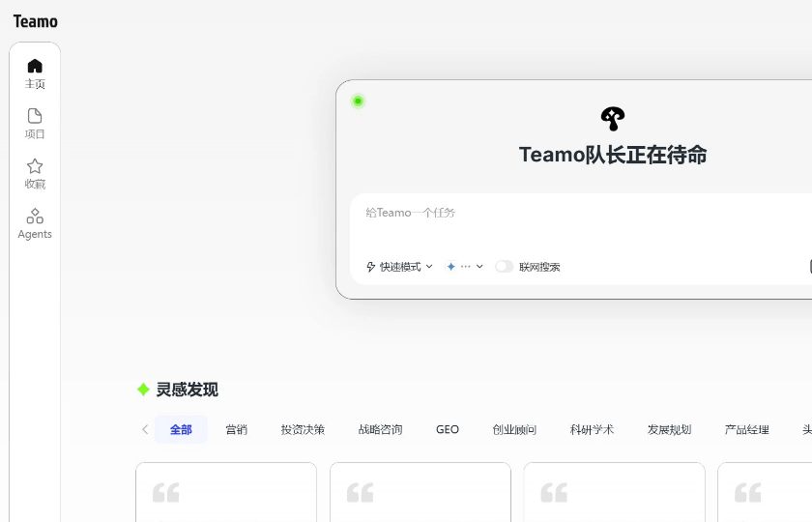The image size is (812, 522).
Task: Switch to the 营销 tab
Action: pyautogui.click(x=237, y=429)
